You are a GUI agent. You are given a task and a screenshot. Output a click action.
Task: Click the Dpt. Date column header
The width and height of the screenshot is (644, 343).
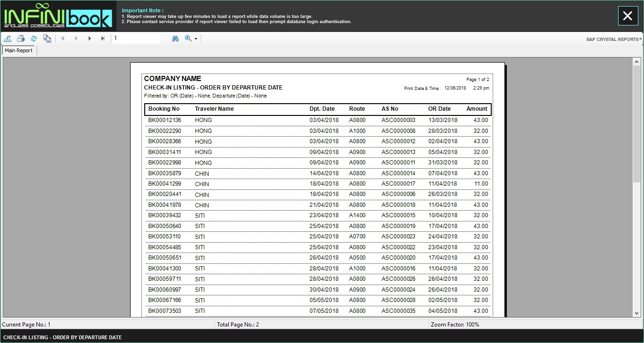pyautogui.click(x=322, y=109)
